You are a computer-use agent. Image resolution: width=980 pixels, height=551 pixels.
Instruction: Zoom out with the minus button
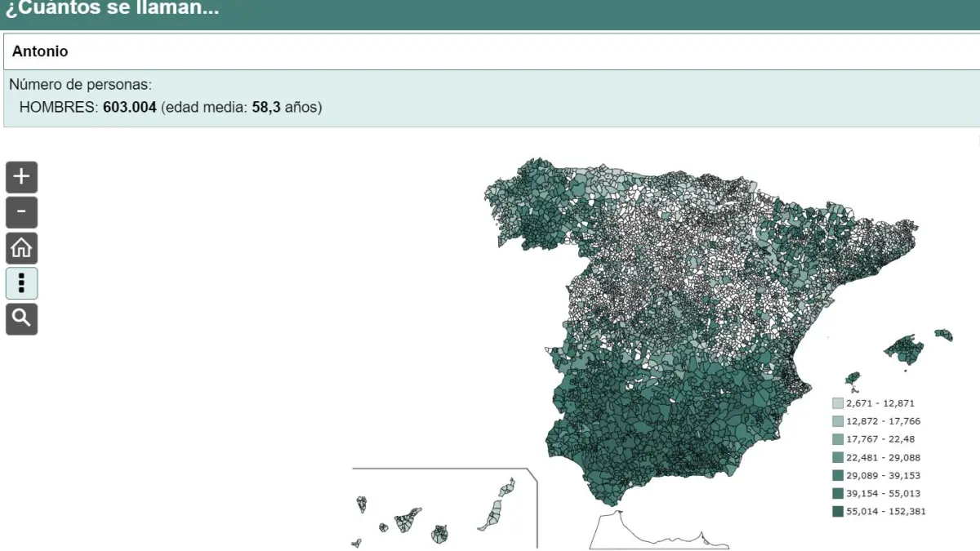[21, 212]
